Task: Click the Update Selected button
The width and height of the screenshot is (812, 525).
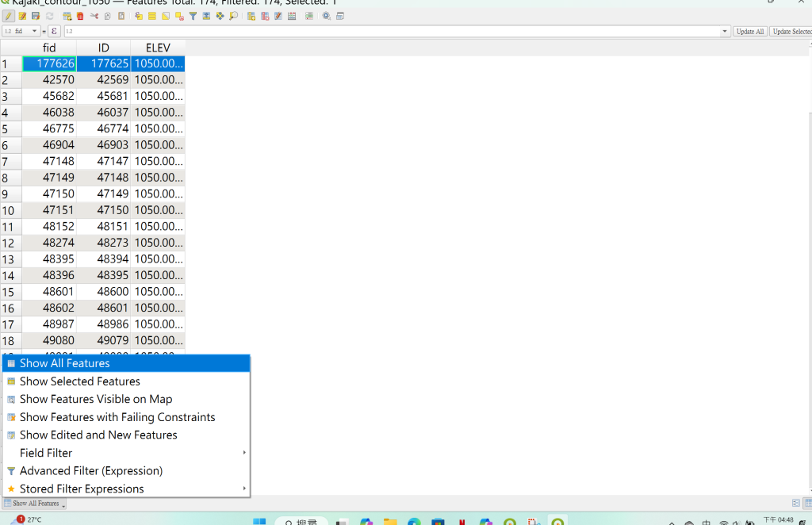Action: [791, 31]
